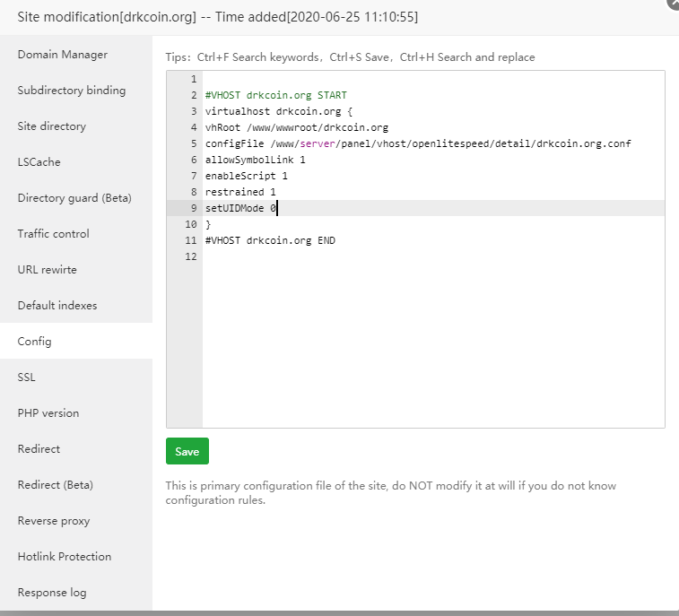Select the Config tab
Screen dimensions: 679x616
click(35, 342)
